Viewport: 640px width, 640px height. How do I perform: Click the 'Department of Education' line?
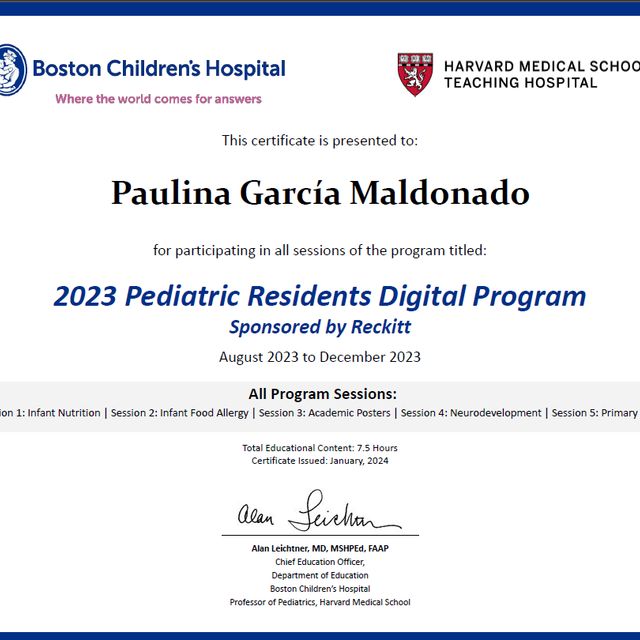pyautogui.click(x=320, y=576)
